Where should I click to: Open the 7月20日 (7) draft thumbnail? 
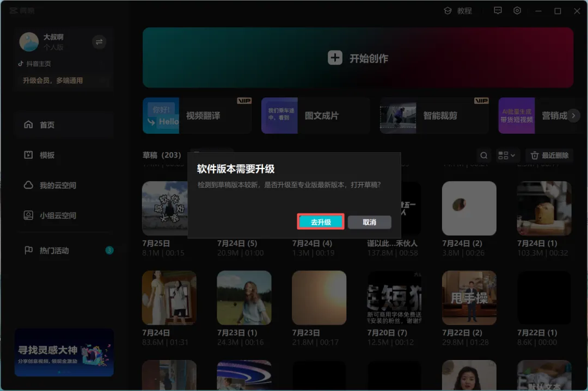point(394,298)
